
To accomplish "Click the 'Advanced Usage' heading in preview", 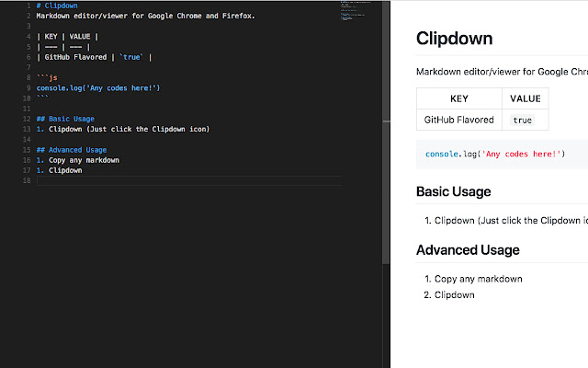I will click(468, 250).
